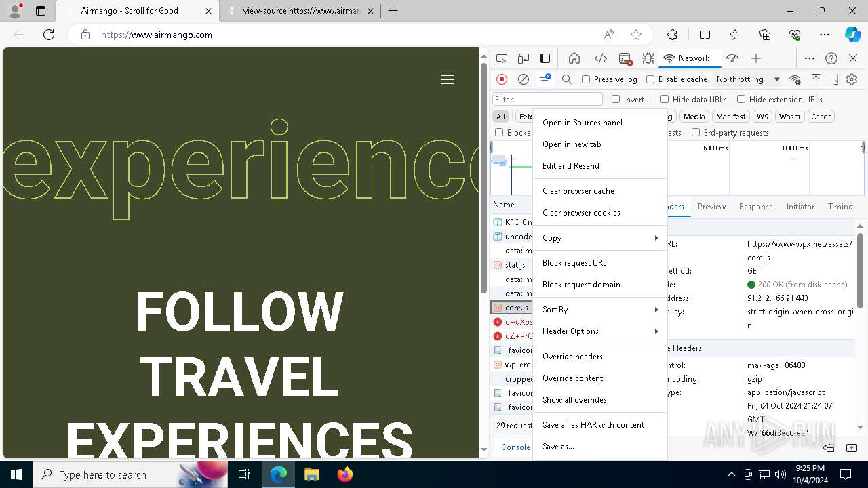The height and width of the screenshot is (488, 868).
Task: Export HAR file downward arrow icon
Action: (836, 79)
